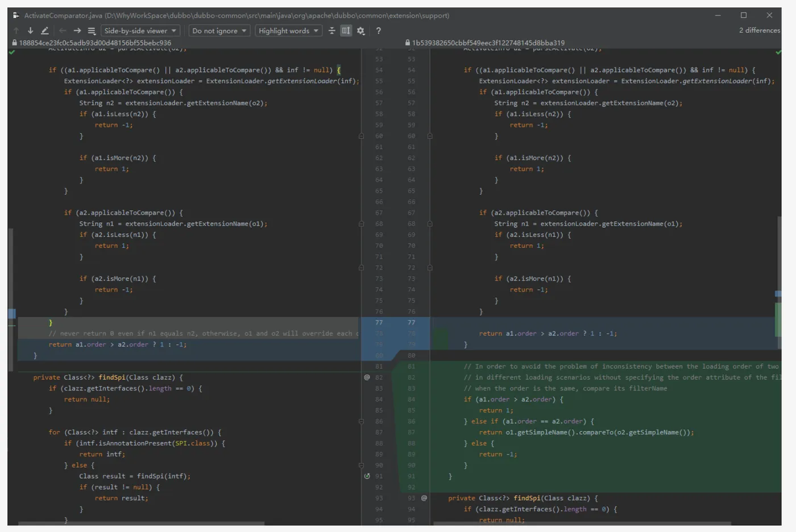
Task: Collapse fold marker at left line 60
Action: [361, 136]
